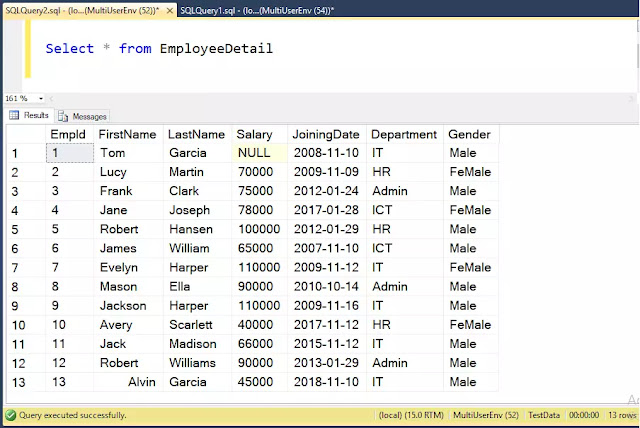Click the Select keyword in the editor
Screen dimensions: 640x428
(x=70, y=49)
